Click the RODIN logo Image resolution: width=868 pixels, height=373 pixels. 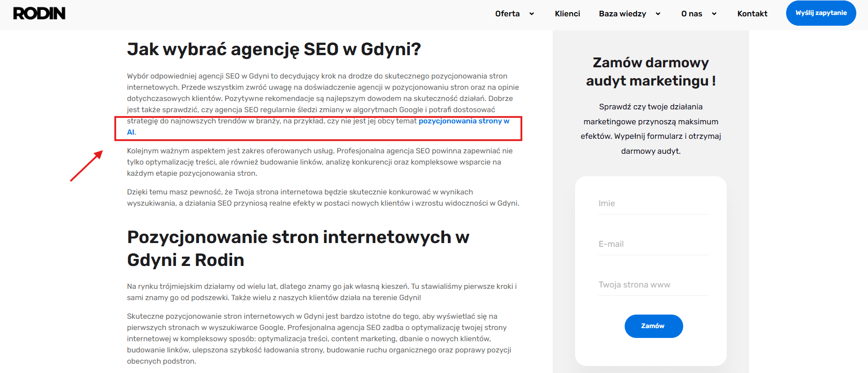39,14
